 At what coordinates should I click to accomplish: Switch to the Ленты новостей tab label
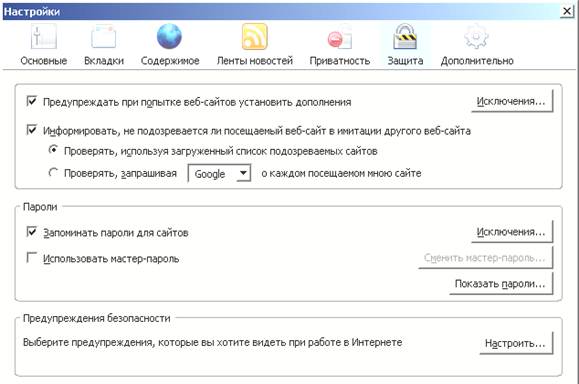(x=255, y=61)
